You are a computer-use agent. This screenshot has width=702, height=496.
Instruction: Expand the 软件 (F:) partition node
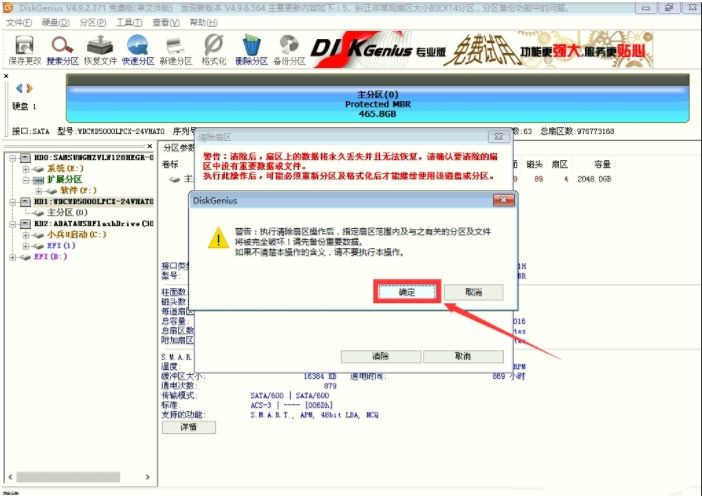(39, 191)
